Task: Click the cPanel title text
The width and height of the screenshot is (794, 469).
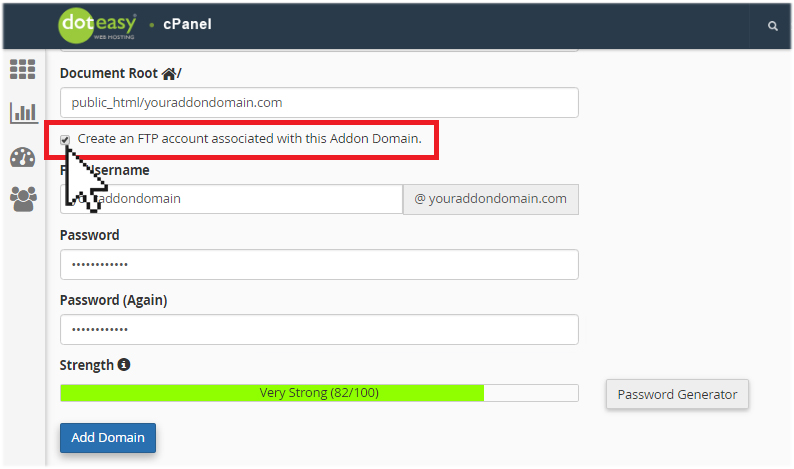Action: (x=187, y=24)
